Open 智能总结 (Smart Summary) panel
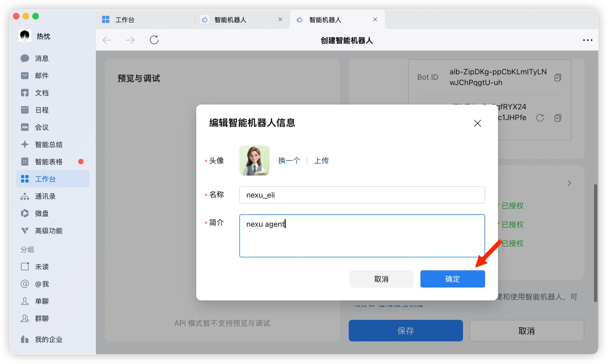This screenshot has width=608, height=364. coord(47,144)
